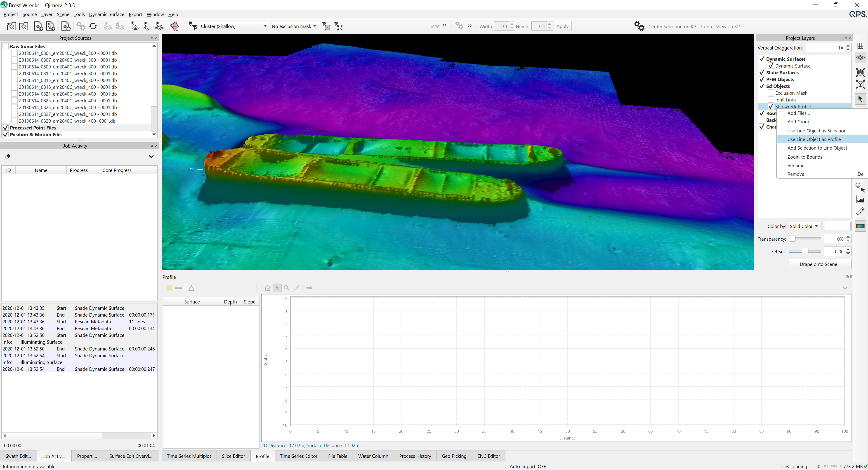Screen dimensions: 868x470
Task: Click the Drape onto Scene button
Action: pos(819,264)
